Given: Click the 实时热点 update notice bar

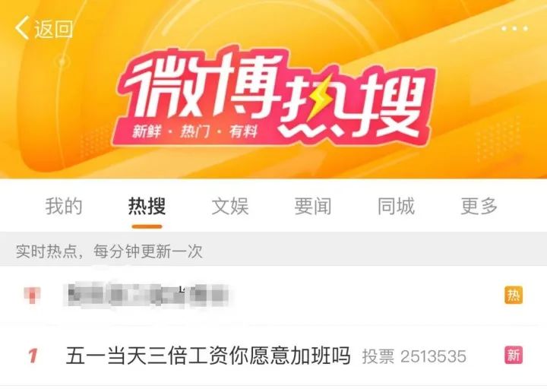Looking at the screenshot, I should pyautogui.click(x=273, y=251).
